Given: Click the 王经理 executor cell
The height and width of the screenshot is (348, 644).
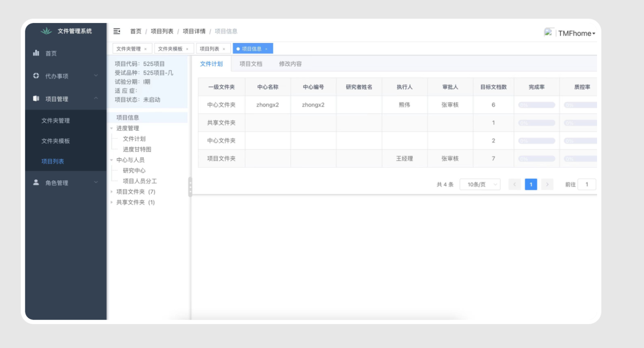Looking at the screenshot, I should coord(404,159).
